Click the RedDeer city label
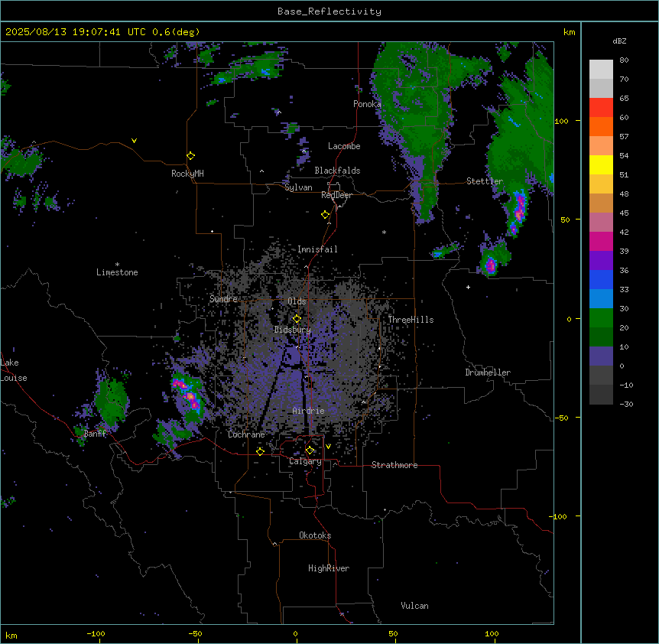The width and height of the screenshot is (659, 644). point(336,195)
